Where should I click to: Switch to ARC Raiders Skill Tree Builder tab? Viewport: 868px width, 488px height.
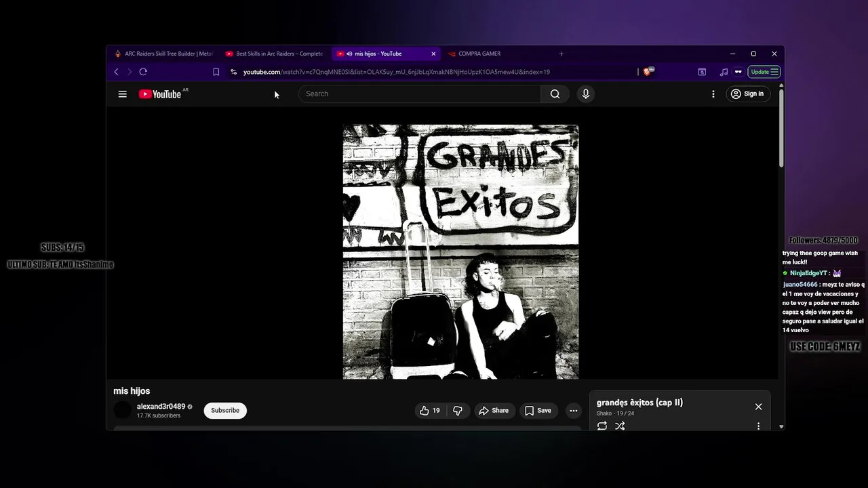pyautogui.click(x=164, y=54)
